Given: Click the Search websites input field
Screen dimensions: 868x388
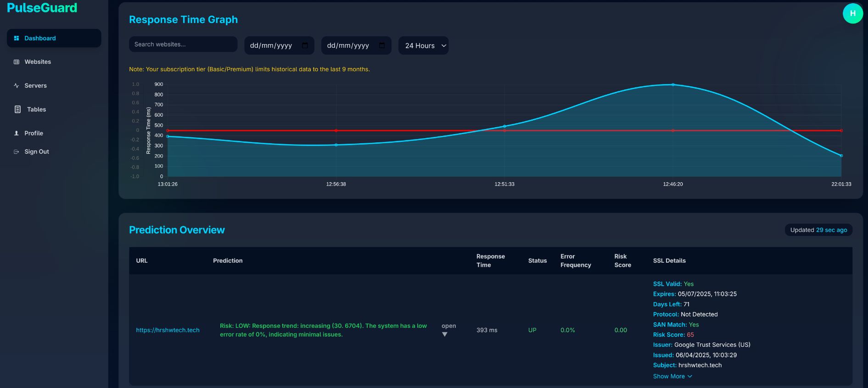Looking at the screenshot, I should coord(183,45).
